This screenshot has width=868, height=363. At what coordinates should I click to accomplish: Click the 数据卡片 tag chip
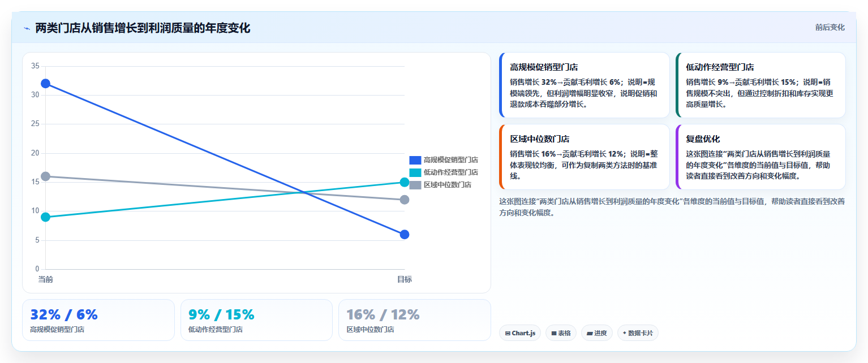[638, 333]
